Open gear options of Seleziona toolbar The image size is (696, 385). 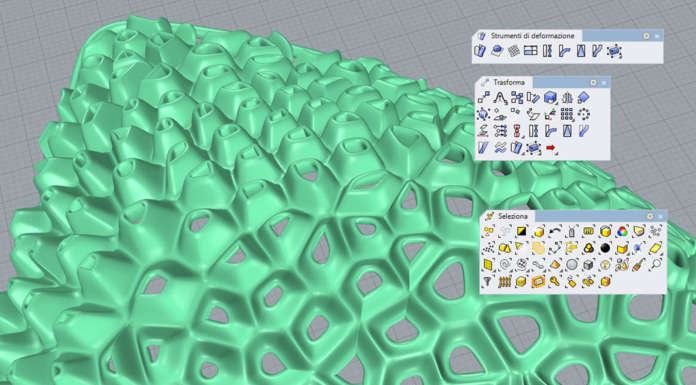pos(650,216)
